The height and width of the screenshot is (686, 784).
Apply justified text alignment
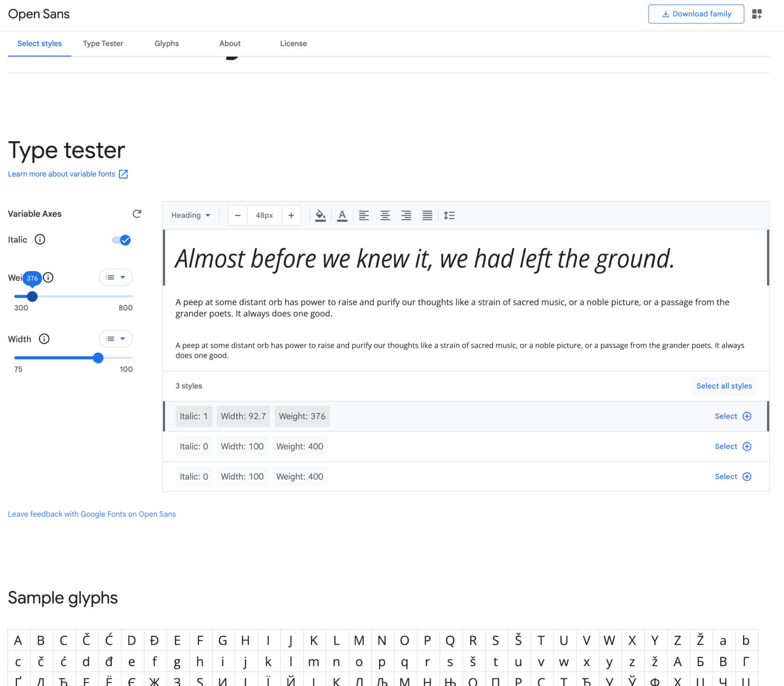coord(427,215)
